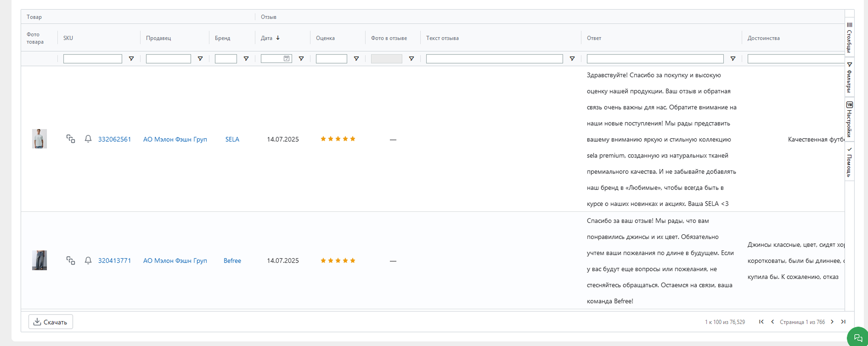This screenshot has height=346, width=868.
Task: Focus the Оценка filter input
Action: point(332,59)
